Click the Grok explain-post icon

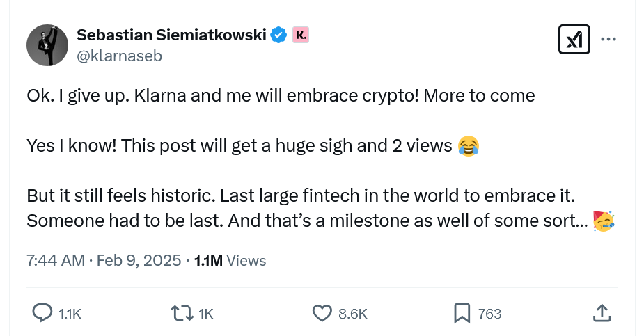tap(574, 40)
